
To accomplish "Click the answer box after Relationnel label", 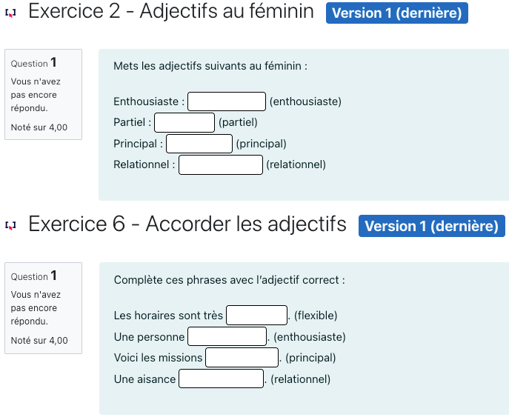I will pos(221,164).
